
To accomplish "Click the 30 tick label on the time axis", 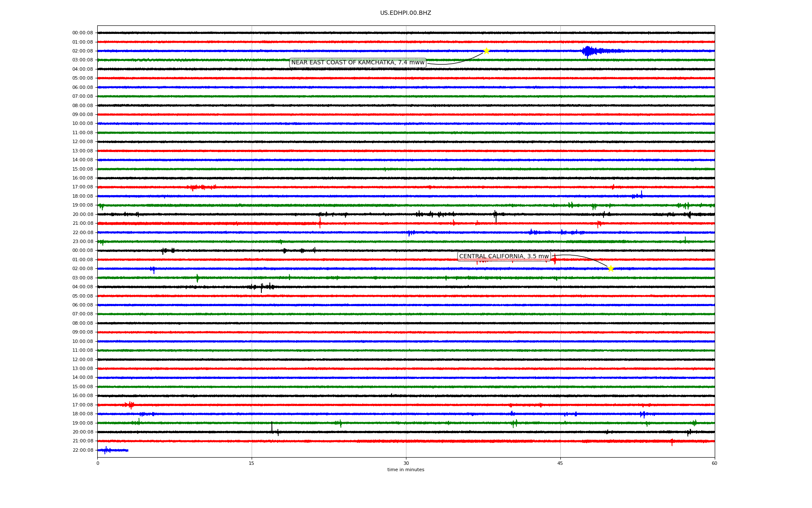I will 406,463.
